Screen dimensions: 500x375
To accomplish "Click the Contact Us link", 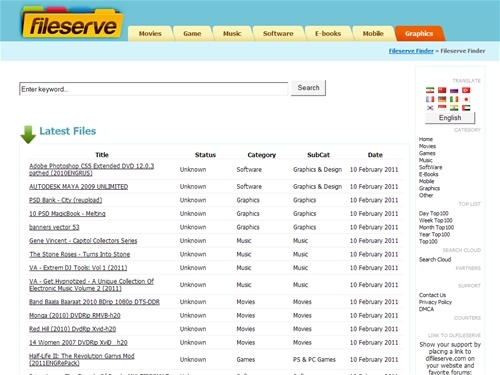I will click(x=432, y=295).
